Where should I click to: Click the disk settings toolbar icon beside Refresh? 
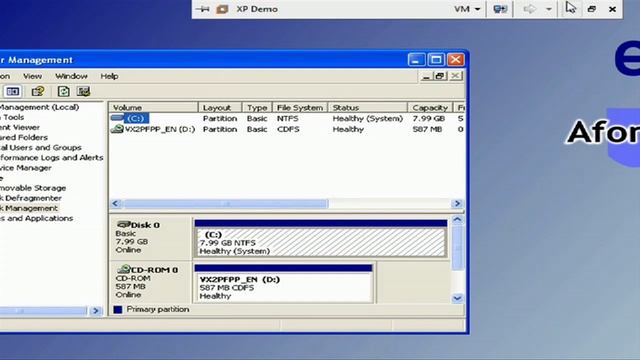pyautogui.click(x=84, y=91)
